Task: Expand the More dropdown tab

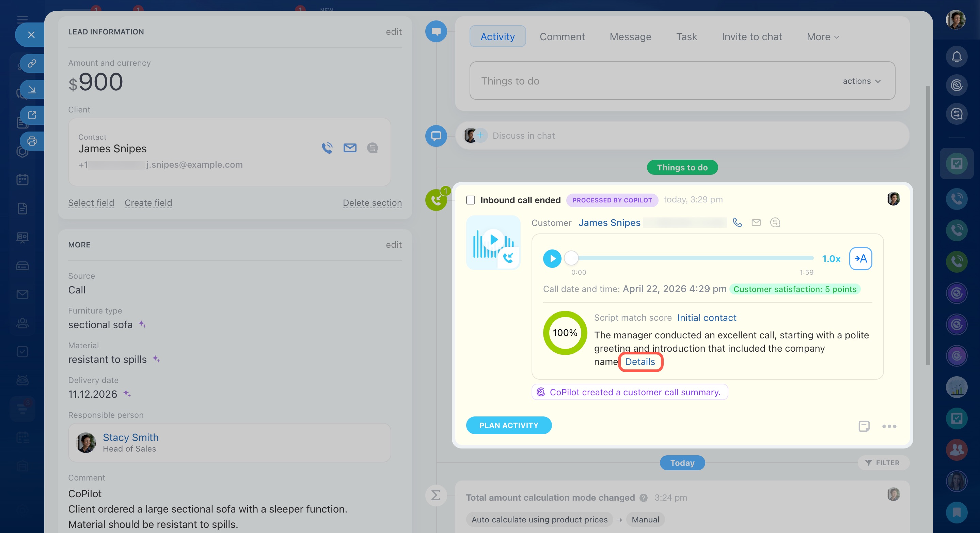Action: tap(823, 36)
